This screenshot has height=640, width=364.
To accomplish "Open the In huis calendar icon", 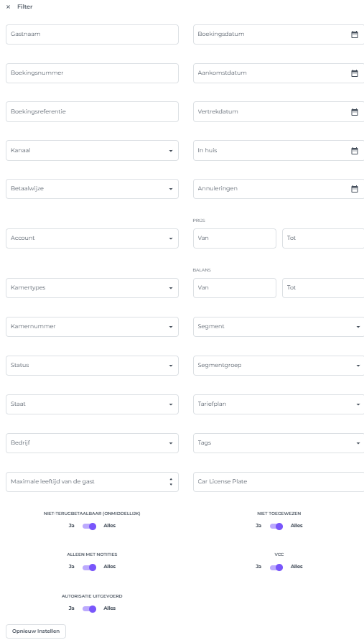I will 355,151.
